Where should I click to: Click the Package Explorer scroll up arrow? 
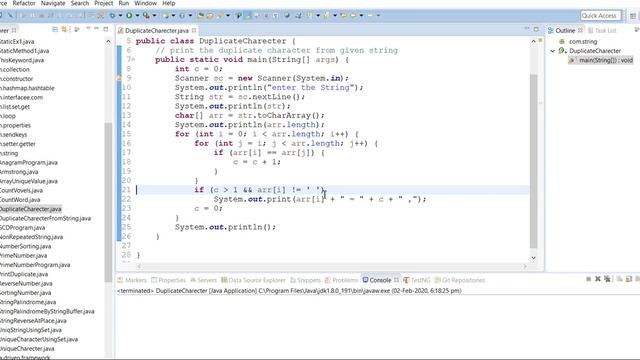108,42
